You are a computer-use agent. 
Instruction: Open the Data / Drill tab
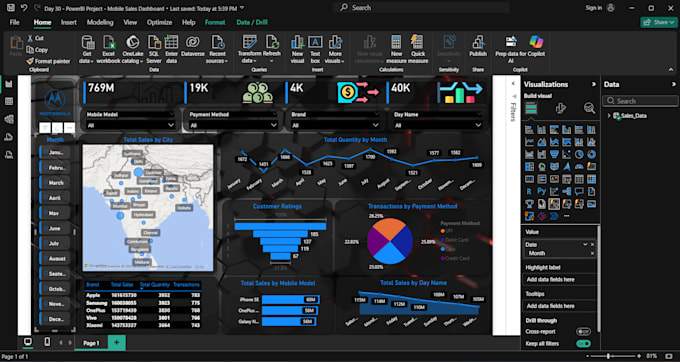(252, 22)
